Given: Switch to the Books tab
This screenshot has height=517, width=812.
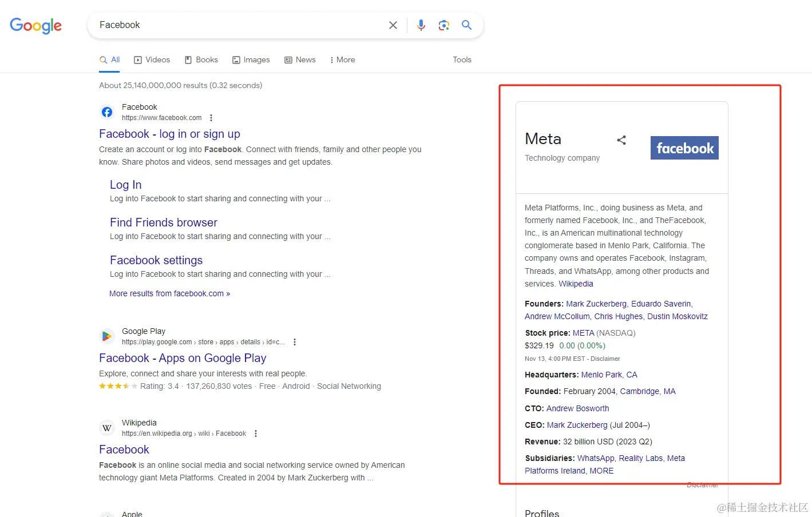Looking at the screenshot, I should coord(201,59).
